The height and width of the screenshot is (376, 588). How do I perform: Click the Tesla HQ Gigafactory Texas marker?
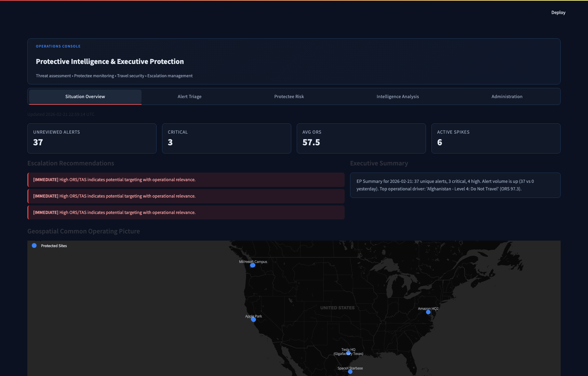click(x=348, y=353)
